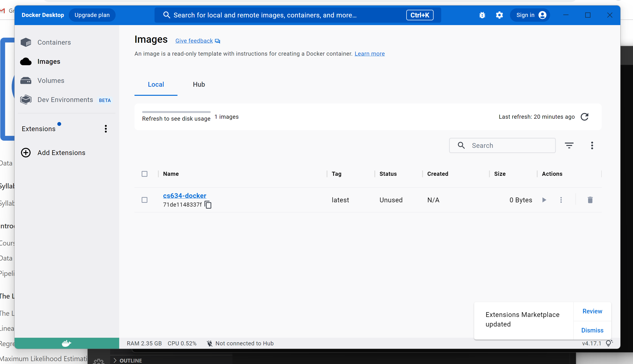Open cs634-docker row more actions menu

tap(561, 200)
